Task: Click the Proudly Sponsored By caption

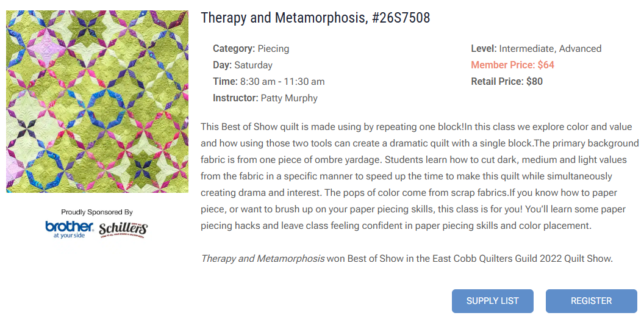Action: tap(97, 212)
